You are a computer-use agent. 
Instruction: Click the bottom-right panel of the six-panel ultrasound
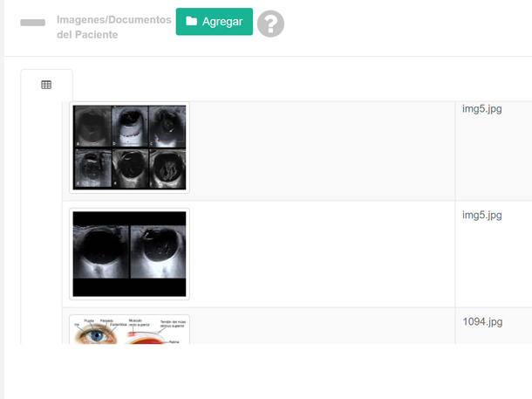coord(167,169)
